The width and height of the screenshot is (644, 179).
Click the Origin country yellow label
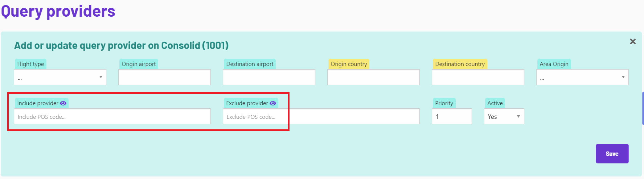tap(349, 64)
